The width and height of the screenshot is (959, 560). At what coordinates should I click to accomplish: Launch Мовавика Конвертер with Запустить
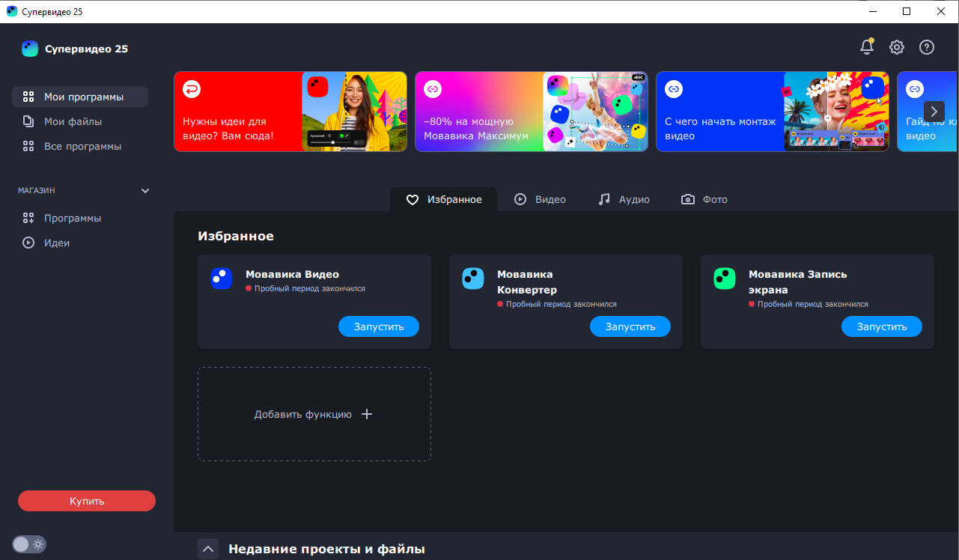point(630,326)
